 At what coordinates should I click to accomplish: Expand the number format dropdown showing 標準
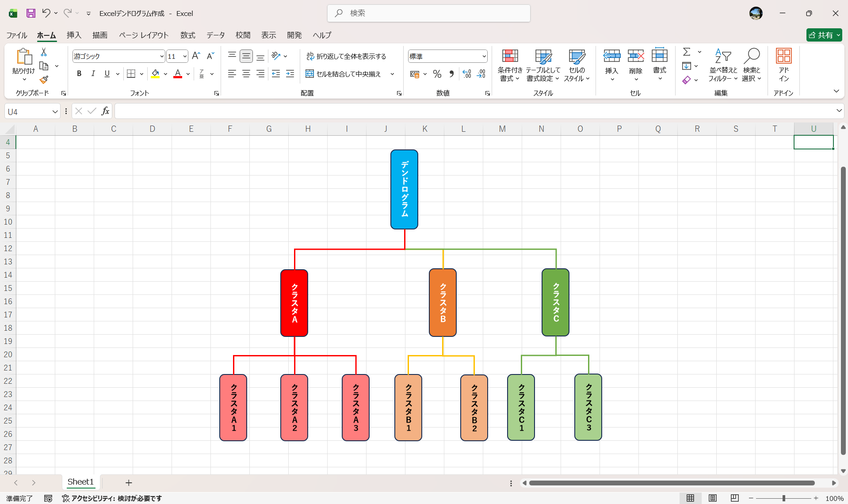(483, 56)
